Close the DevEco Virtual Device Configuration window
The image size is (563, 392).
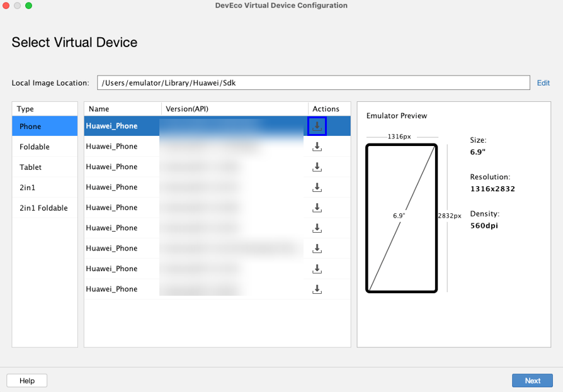pos(6,6)
